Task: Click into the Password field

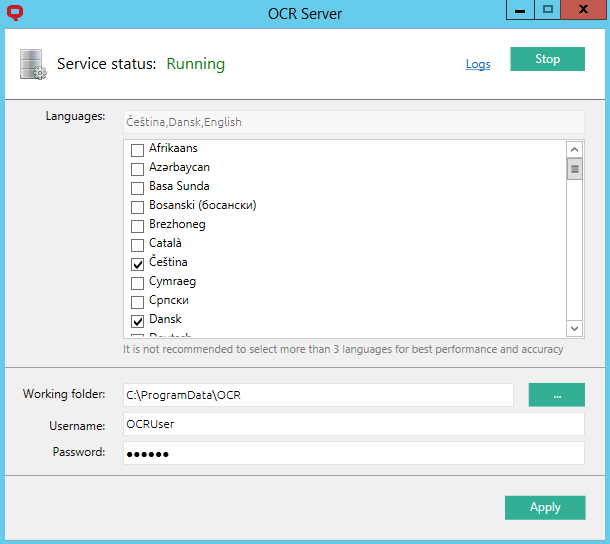Action: 352,453
